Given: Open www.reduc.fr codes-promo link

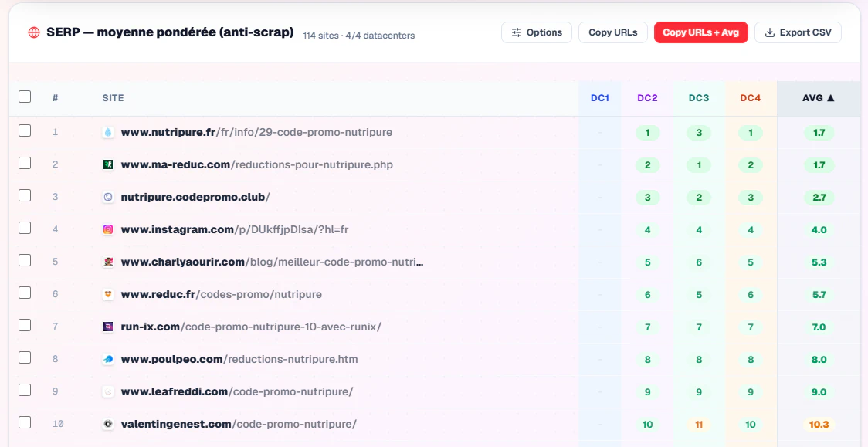Looking at the screenshot, I should [x=222, y=294].
